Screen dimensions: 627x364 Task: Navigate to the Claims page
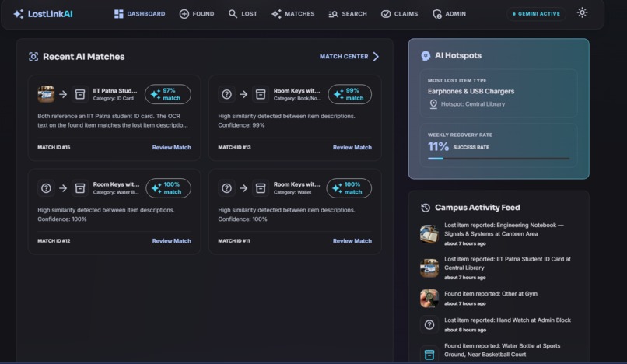click(399, 14)
